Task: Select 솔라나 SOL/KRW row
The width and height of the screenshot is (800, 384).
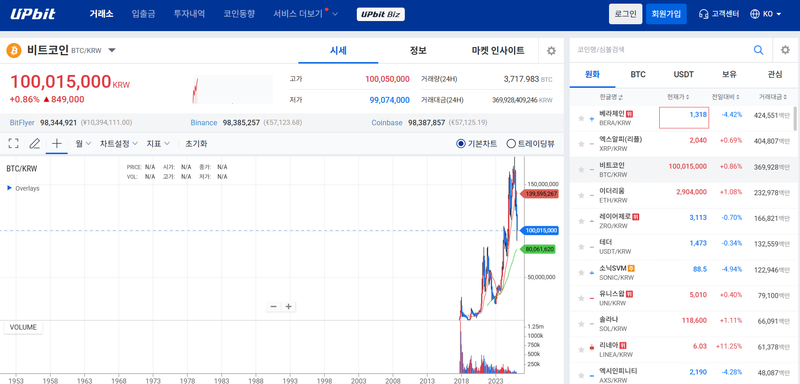Action: 681,324
